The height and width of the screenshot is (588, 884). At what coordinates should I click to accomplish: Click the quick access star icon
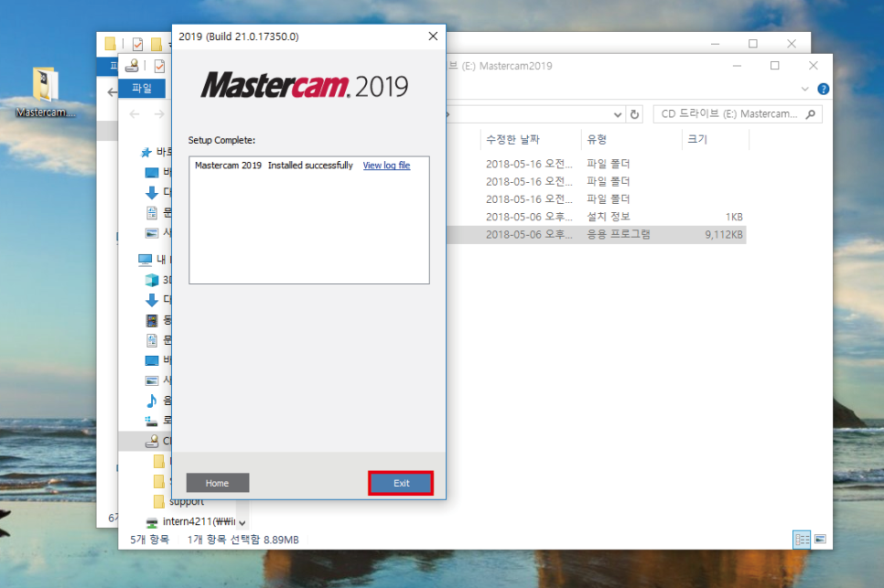(146, 152)
